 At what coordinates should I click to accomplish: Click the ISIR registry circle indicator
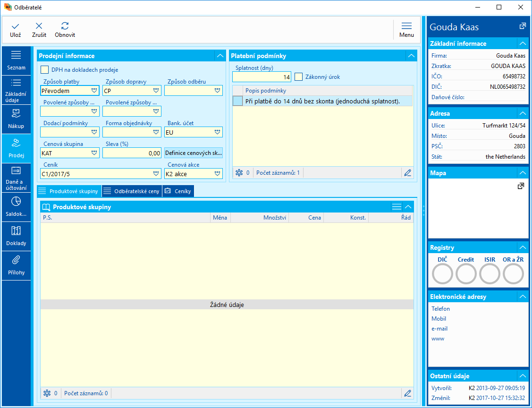click(x=490, y=273)
